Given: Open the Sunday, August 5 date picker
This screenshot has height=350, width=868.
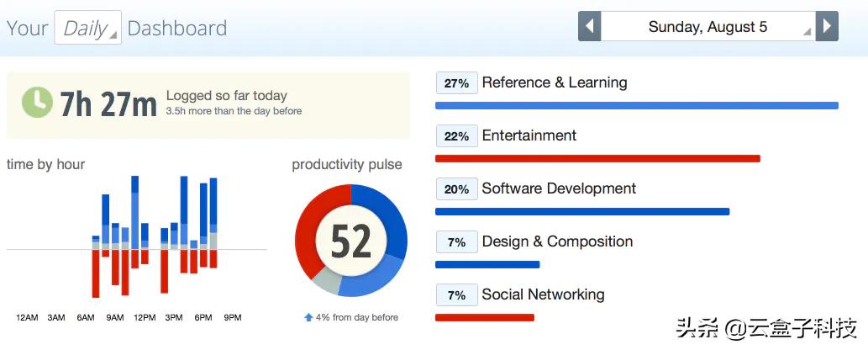Looking at the screenshot, I should [708, 27].
